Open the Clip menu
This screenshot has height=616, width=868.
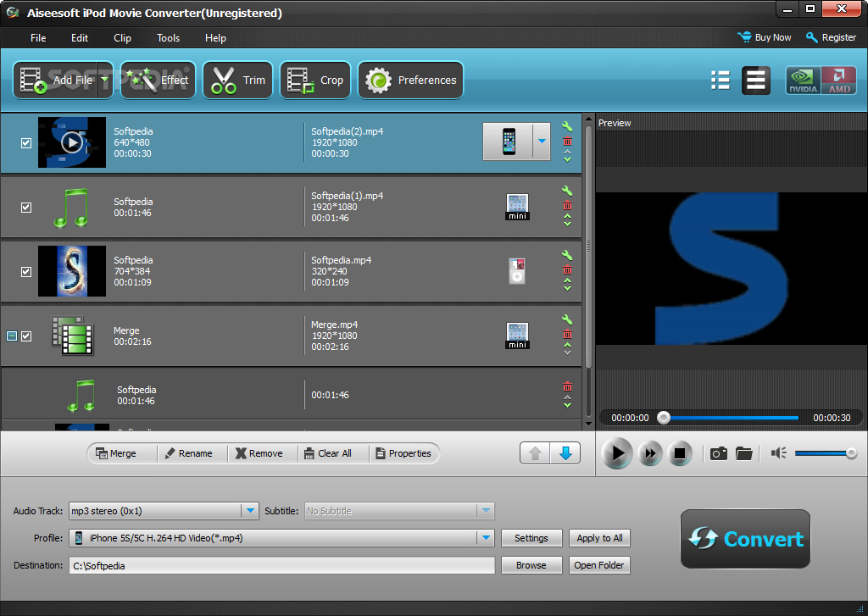click(122, 37)
